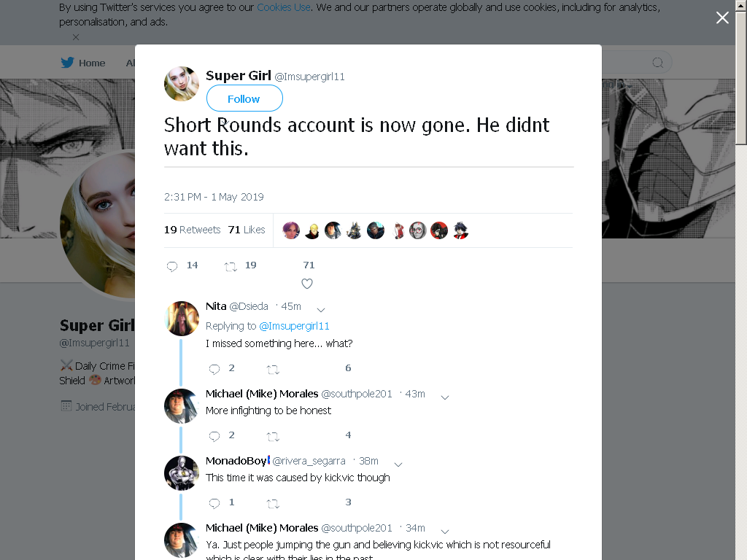The image size is (747, 560).
Task: Like the main tweet with the heart icon
Action: pos(307,284)
